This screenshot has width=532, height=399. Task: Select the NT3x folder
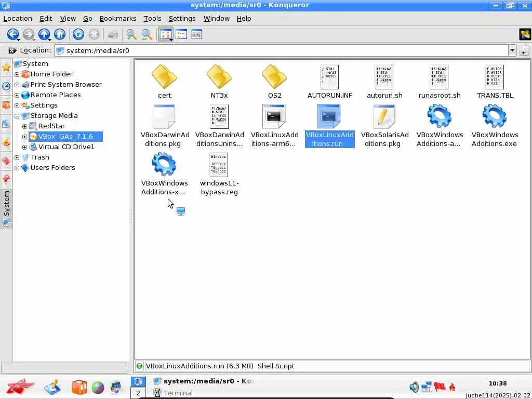tap(219, 82)
